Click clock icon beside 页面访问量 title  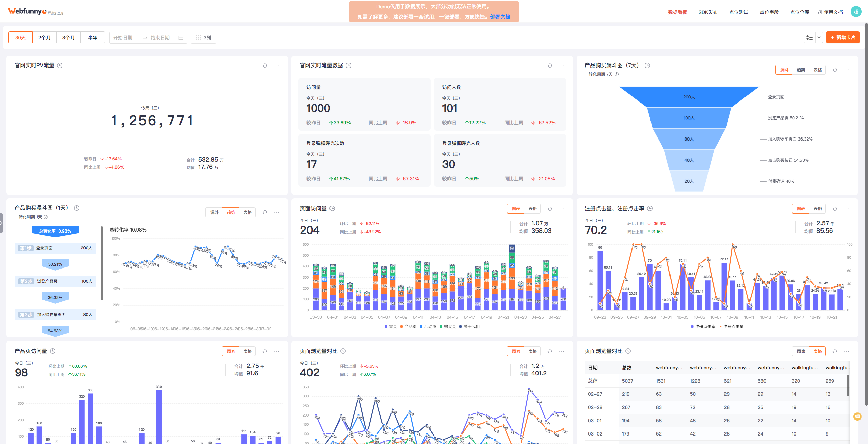click(332, 208)
